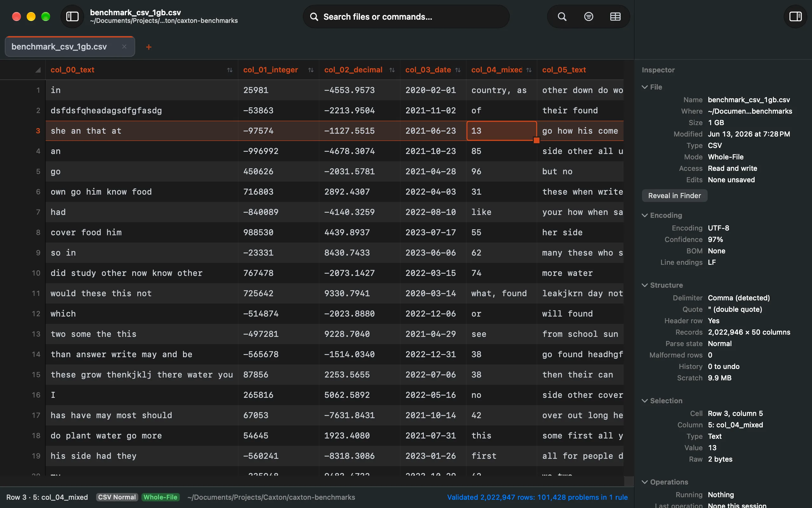812x508 pixels.
Task: Add a new tab with plus icon
Action: (x=149, y=47)
